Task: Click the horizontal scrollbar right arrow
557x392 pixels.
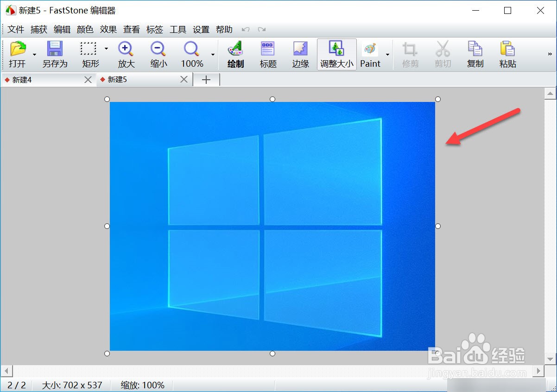Action: click(x=538, y=371)
